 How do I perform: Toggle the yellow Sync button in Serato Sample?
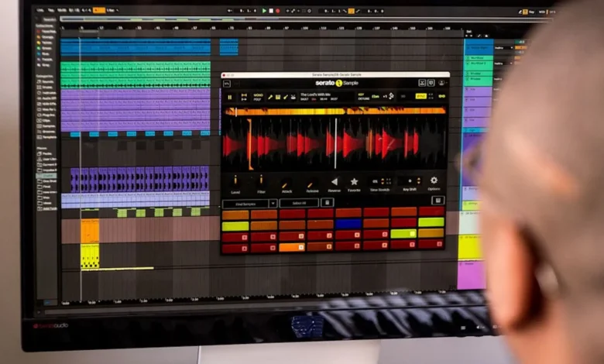click(x=420, y=96)
